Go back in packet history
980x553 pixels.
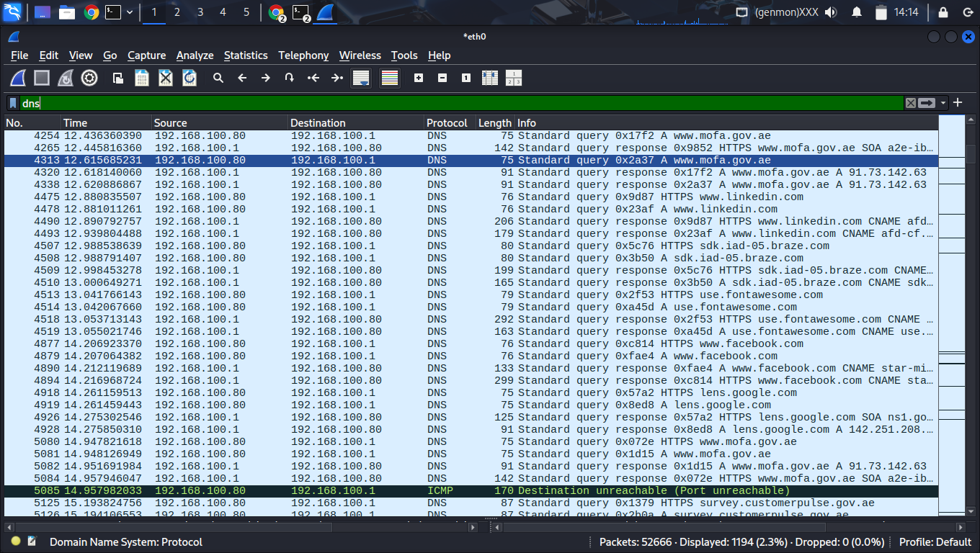(242, 78)
